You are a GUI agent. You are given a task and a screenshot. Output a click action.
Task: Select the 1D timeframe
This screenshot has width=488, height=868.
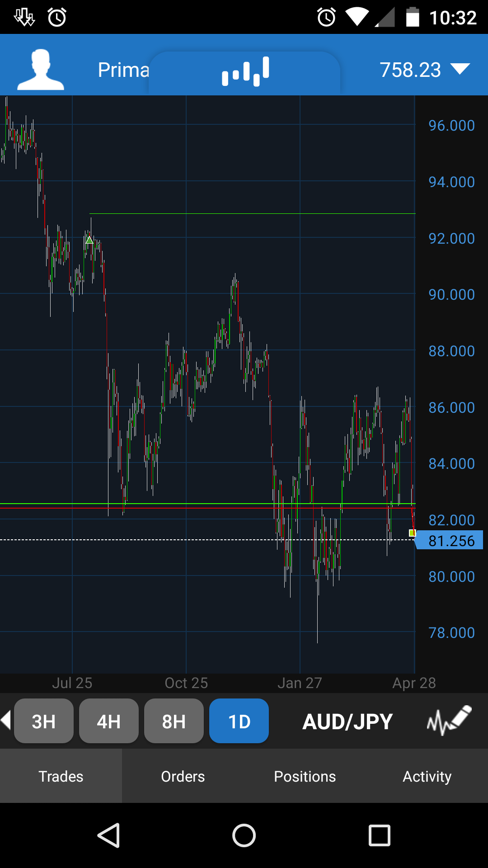(x=239, y=721)
